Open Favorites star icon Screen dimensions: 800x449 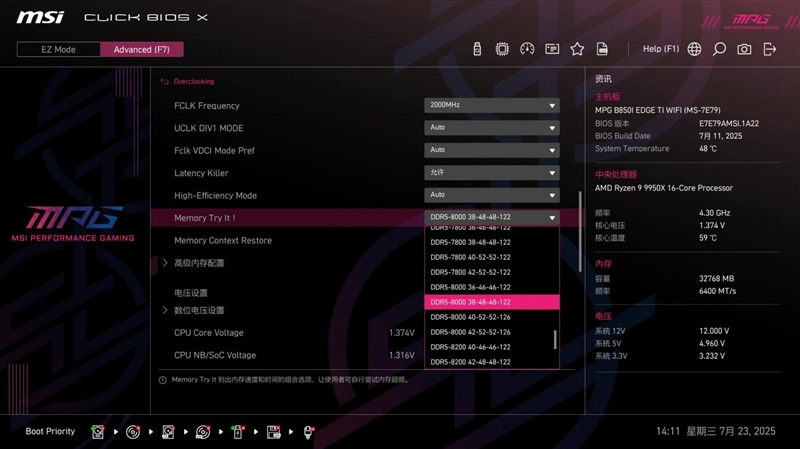coord(577,49)
